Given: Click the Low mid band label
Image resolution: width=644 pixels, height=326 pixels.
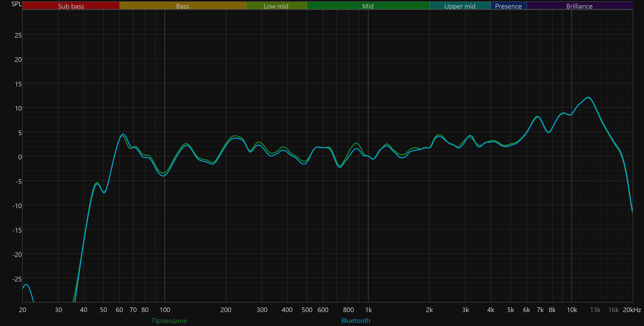Looking at the screenshot, I should (x=276, y=6).
